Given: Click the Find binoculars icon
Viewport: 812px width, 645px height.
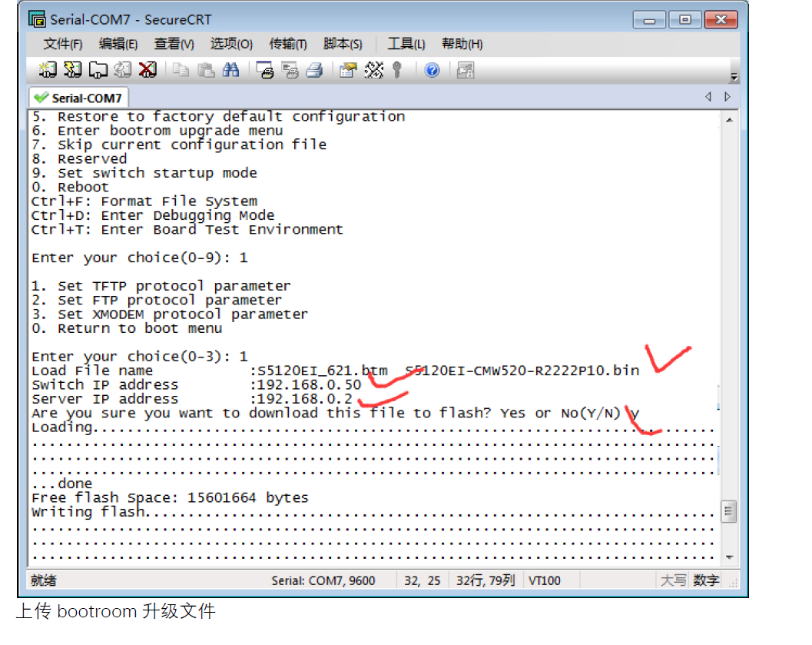Looking at the screenshot, I should 231,70.
